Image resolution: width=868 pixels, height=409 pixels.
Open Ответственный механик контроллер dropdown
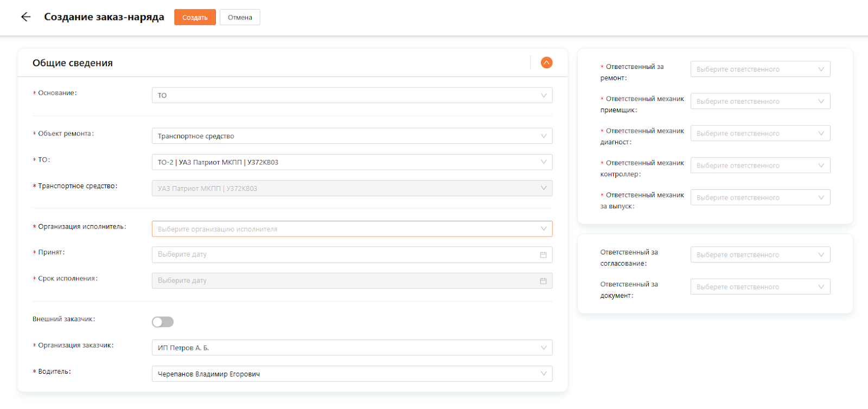759,165
